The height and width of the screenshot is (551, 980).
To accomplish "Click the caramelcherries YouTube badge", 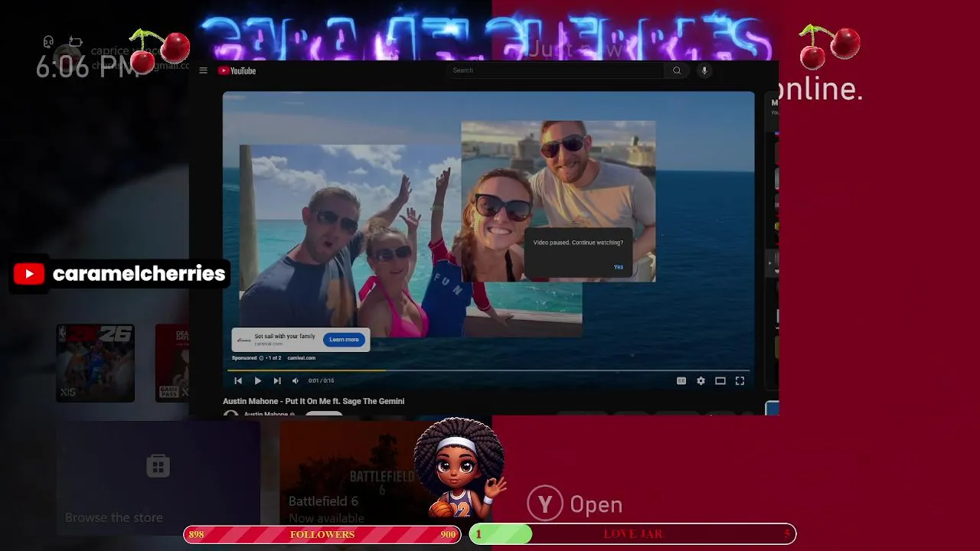I will coord(120,274).
